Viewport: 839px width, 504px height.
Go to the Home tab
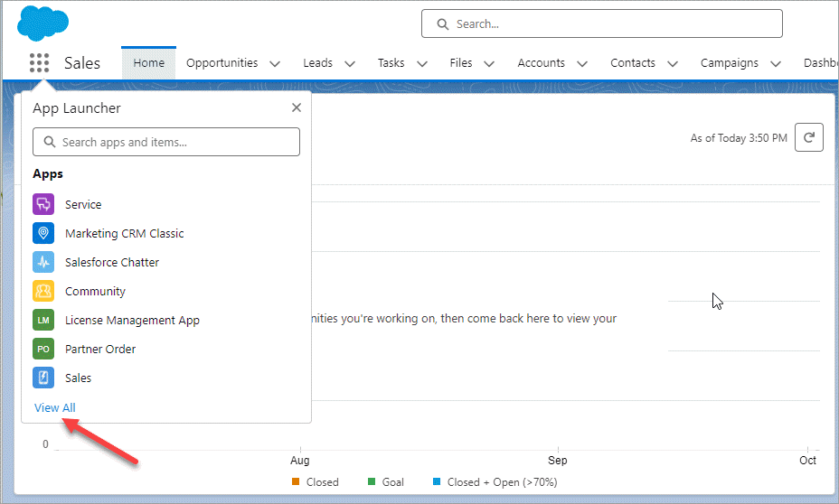coord(149,62)
